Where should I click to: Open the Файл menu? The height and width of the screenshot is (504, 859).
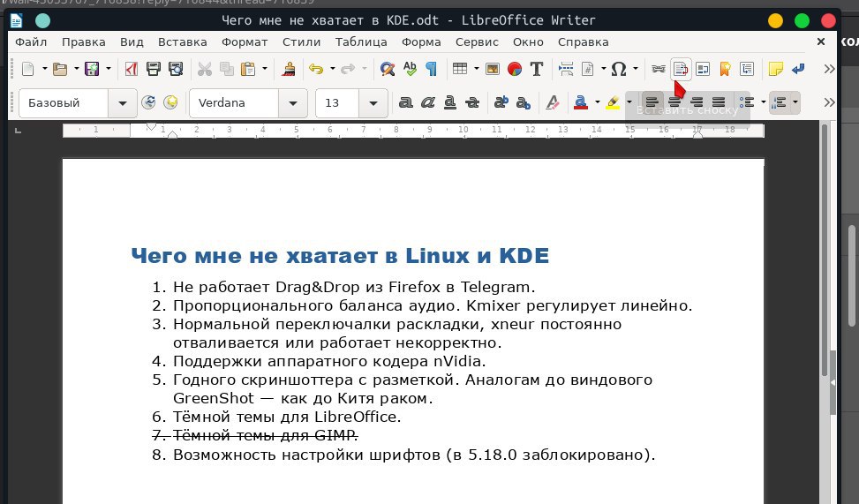pyautogui.click(x=31, y=42)
